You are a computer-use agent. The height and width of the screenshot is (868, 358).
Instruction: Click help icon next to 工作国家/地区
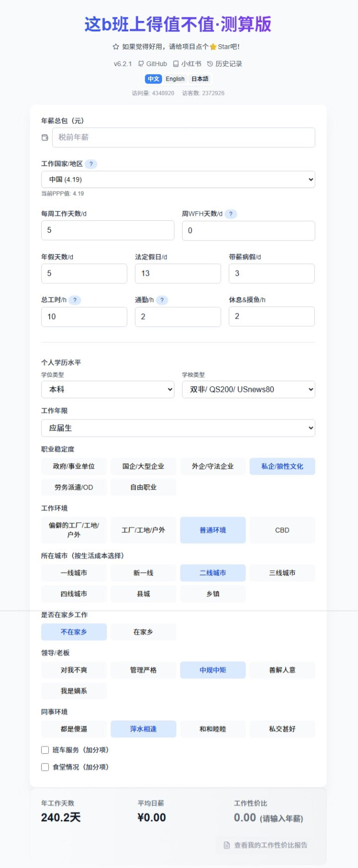click(91, 164)
